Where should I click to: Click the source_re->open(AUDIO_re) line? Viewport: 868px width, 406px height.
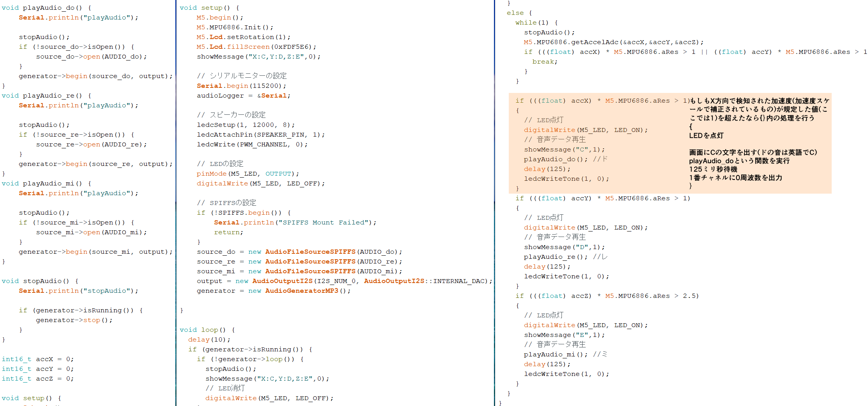[x=91, y=144]
